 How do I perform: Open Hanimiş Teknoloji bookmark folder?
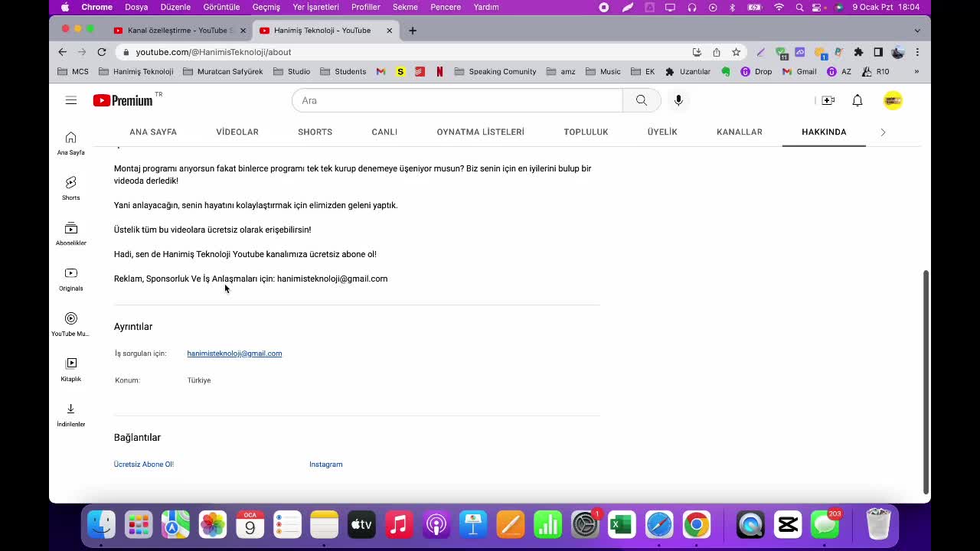[x=136, y=71]
